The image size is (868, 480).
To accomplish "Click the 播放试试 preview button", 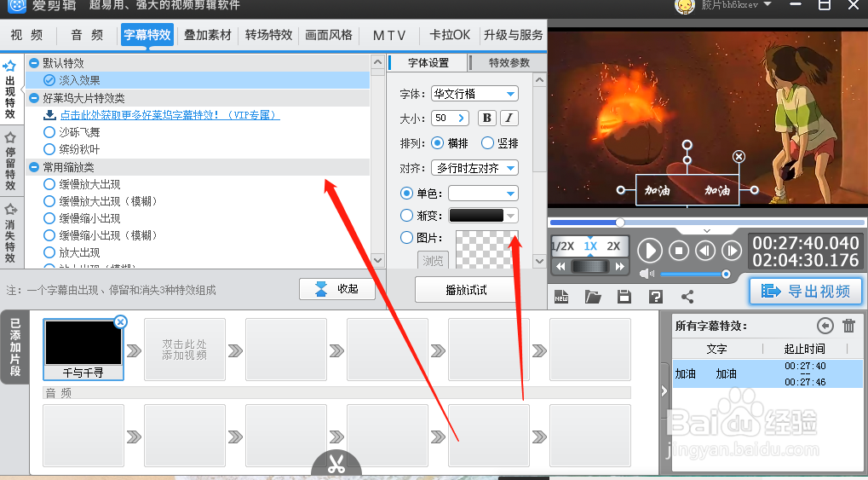I will pyautogui.click(x=466, y=290).
